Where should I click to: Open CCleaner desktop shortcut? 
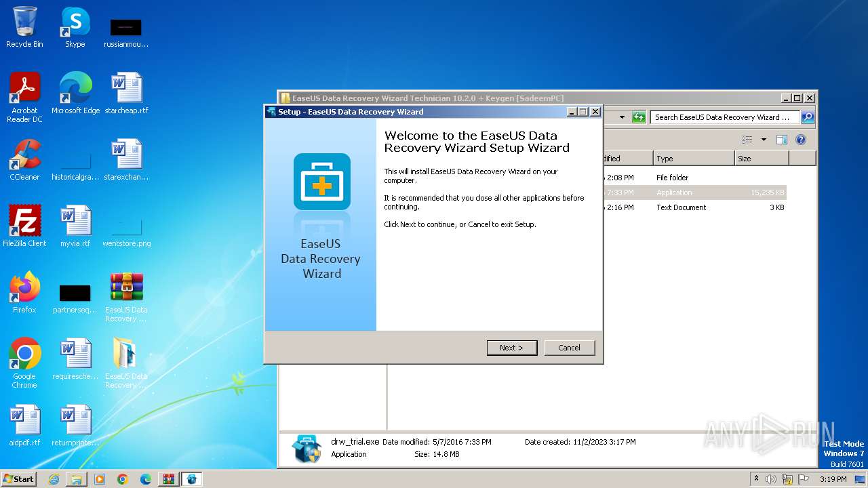[x=24, y=160]
